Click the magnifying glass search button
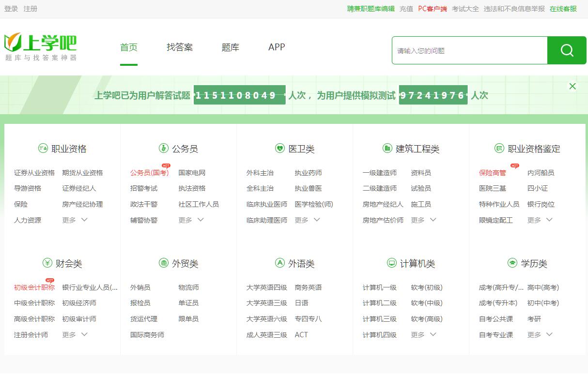Screen dimensions: 588x375 (567, 50)
